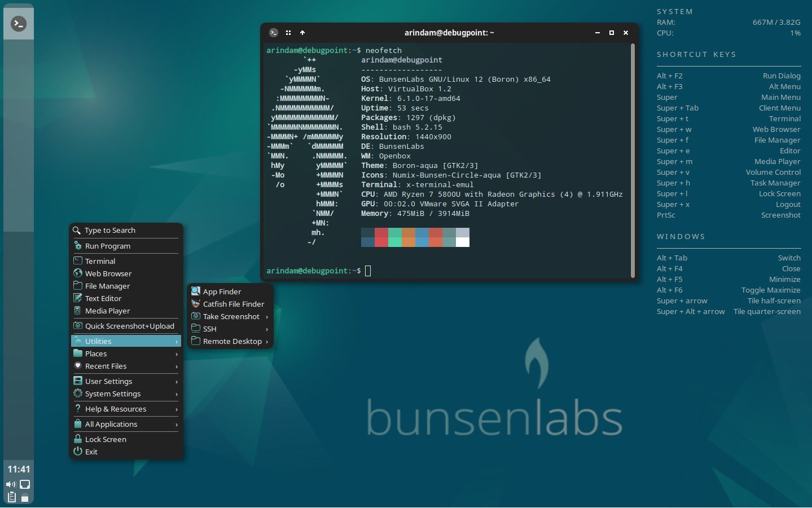812x508 pixels.
Task: Click the Catfish File Finder cat icon
Action: 196,303
